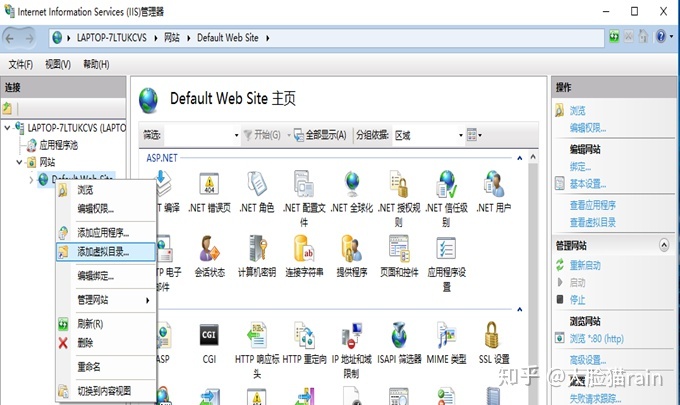This screenshot has height=405, width=680.
Task: Choose 切换到内容视图 from context menu
Action: click(106, 391)
